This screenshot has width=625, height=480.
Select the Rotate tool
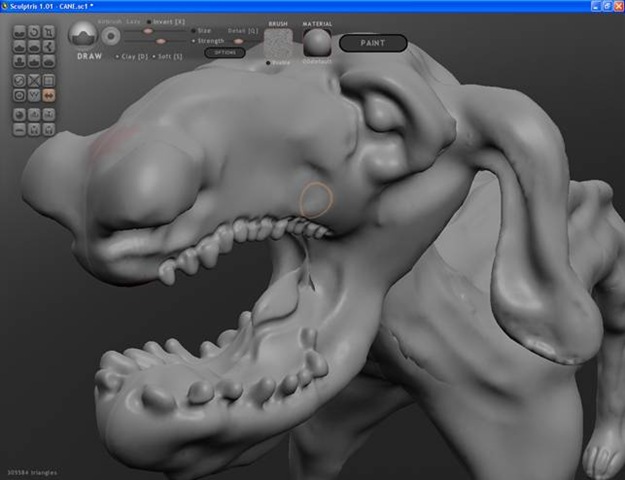[34, 32]
